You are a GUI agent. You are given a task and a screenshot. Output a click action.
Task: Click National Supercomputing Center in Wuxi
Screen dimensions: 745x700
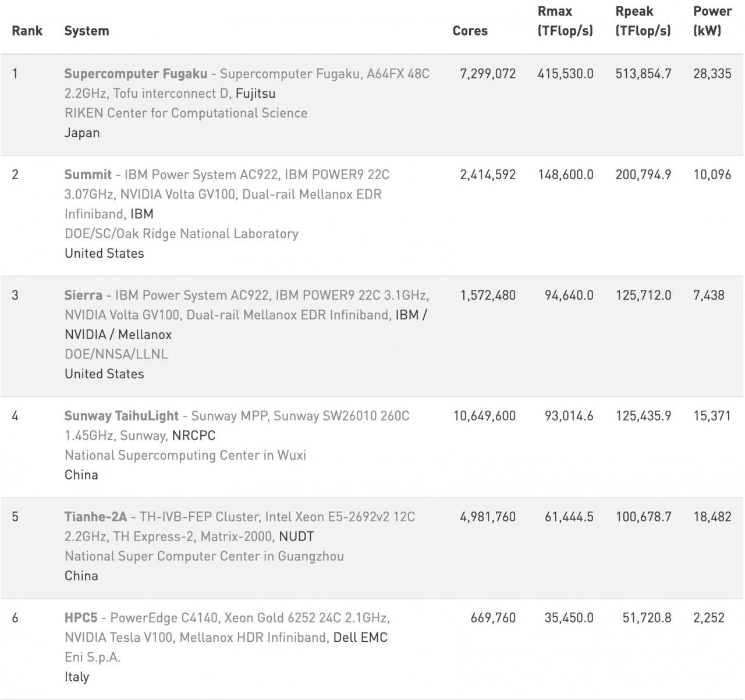(x=185, y=456)
